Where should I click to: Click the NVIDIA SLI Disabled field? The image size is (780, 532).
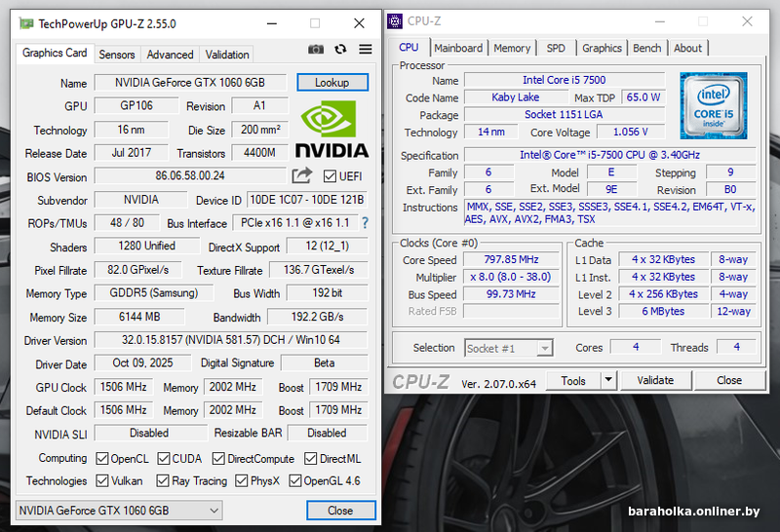[150, 433]
